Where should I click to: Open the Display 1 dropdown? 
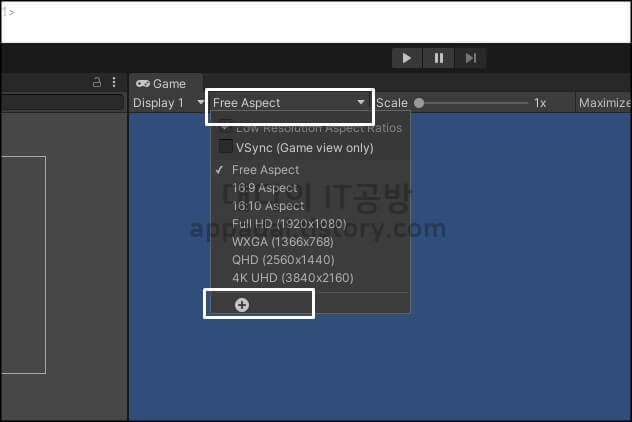point(168,103)
